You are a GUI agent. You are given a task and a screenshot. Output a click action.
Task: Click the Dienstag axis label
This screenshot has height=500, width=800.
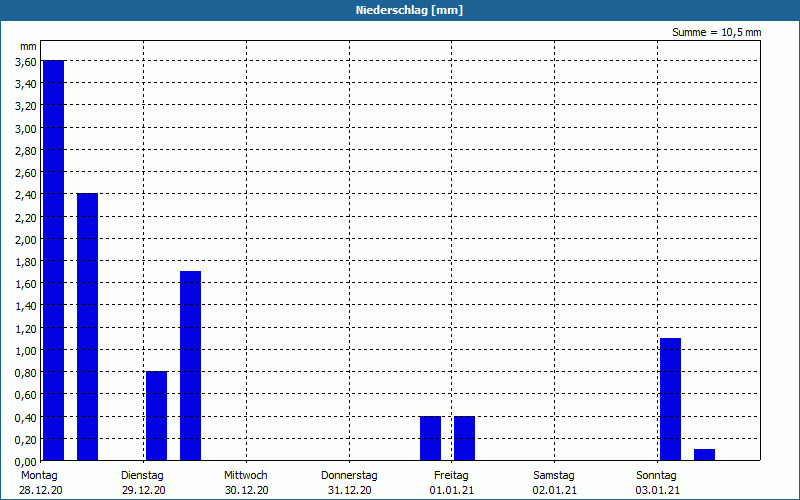tap(142, 476)
